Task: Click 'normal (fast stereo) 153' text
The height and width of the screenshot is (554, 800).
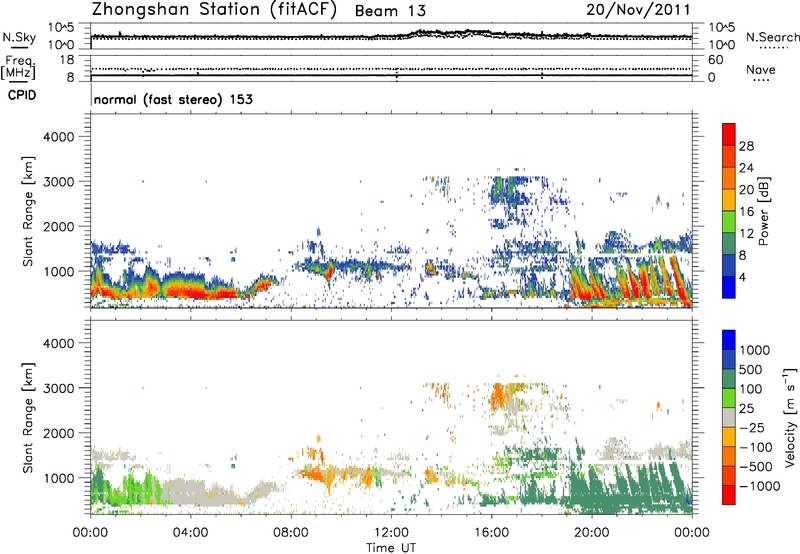Action: (173, 99)
